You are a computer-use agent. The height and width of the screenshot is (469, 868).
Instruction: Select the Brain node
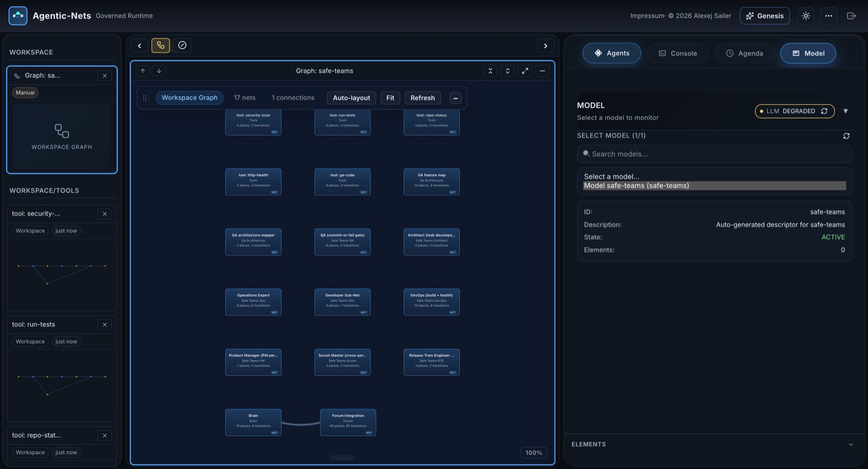pyautogui.click(x=253, y=423)
